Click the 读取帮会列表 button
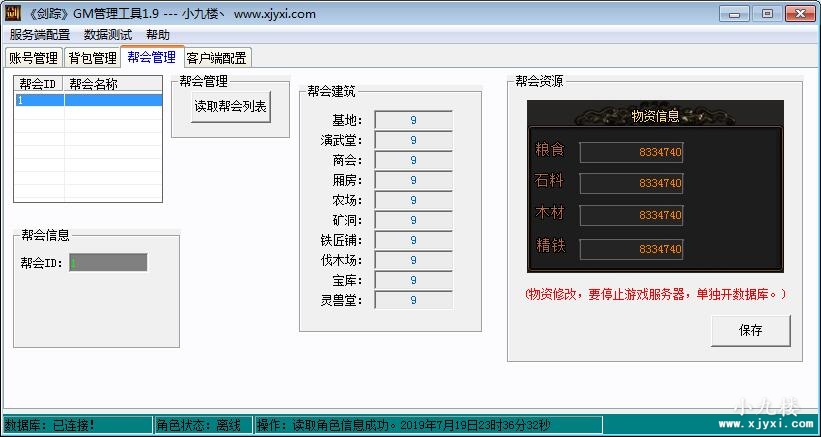 point(231,106)
